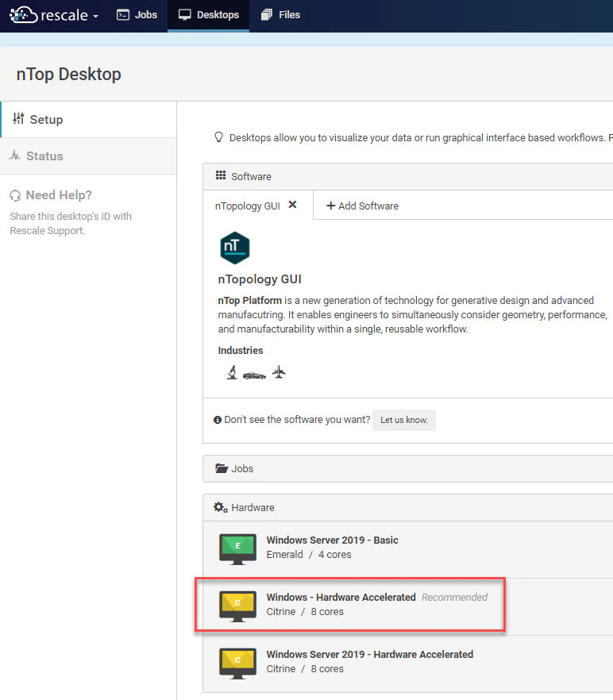613x700 pixels.
Task: Click the Let us know button
Action: coord(404,420)
